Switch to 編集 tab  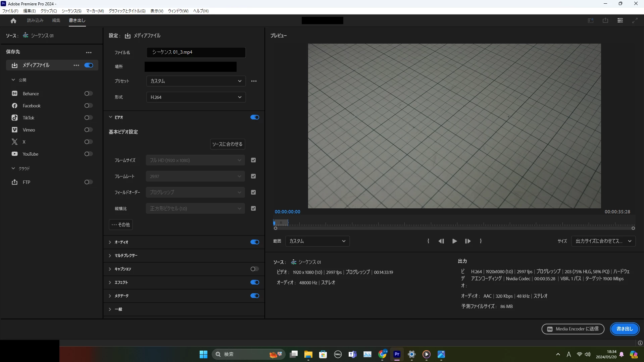click(x=56, y=20)
